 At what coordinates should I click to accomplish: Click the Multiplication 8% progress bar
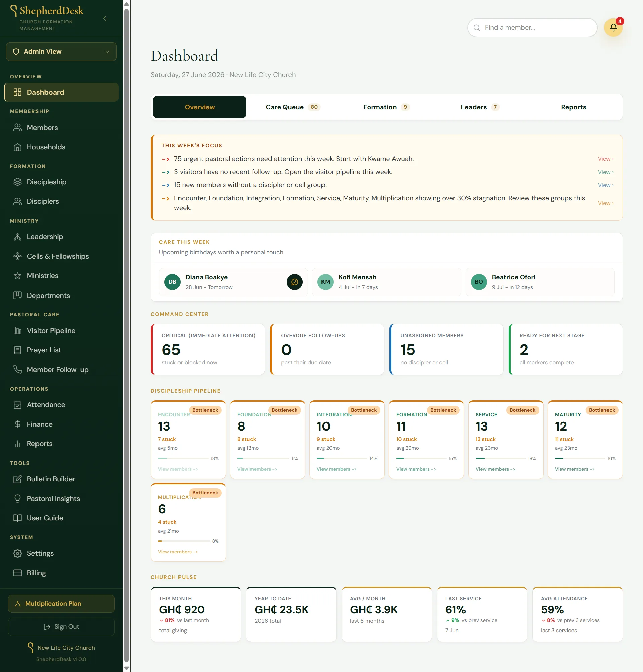(184, 541)
